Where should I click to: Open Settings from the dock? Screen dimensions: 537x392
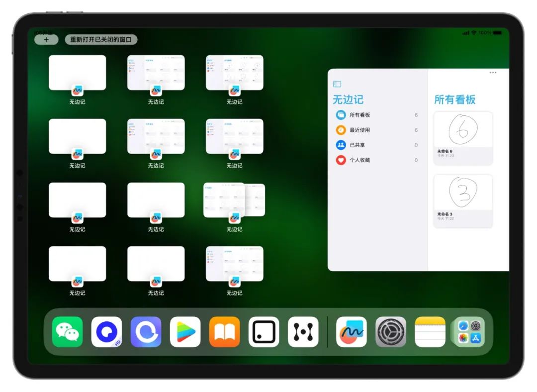(x=391, y=331)
